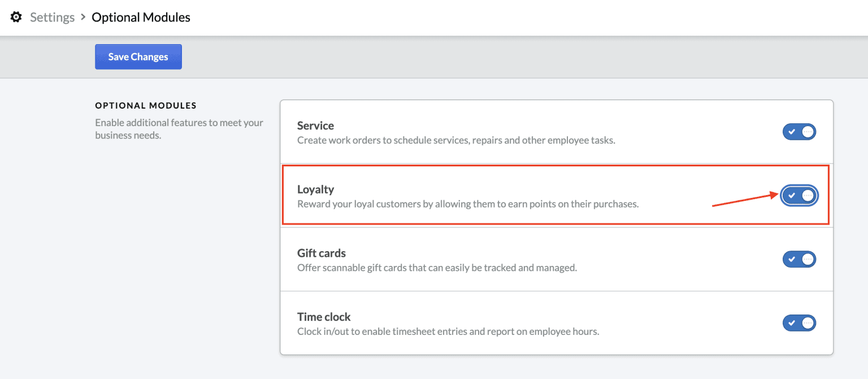868x379 pixels.
Task: Click the Time clock module title
Action: (324, 317)
